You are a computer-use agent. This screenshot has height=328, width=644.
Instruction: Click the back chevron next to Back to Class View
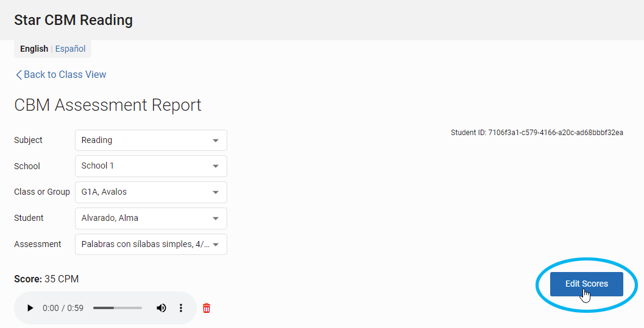coord(18,75)
